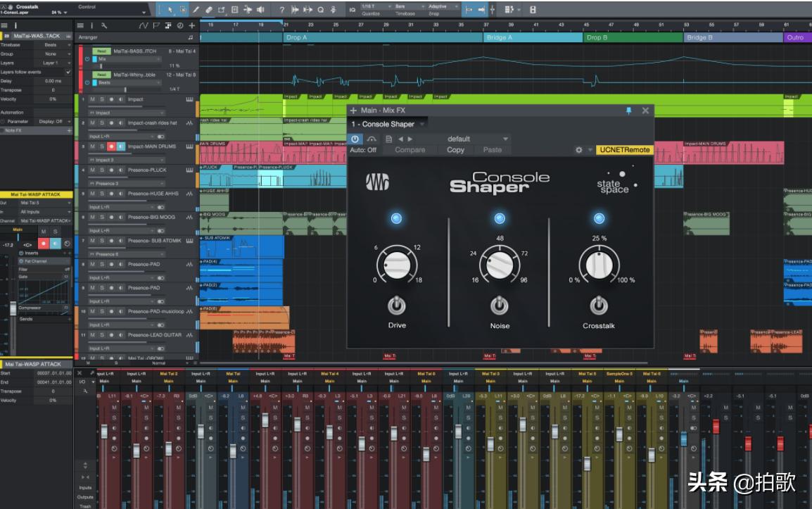Click the Show Automation curve icon
Screen dimensions: 812x509
coord(144,25)
